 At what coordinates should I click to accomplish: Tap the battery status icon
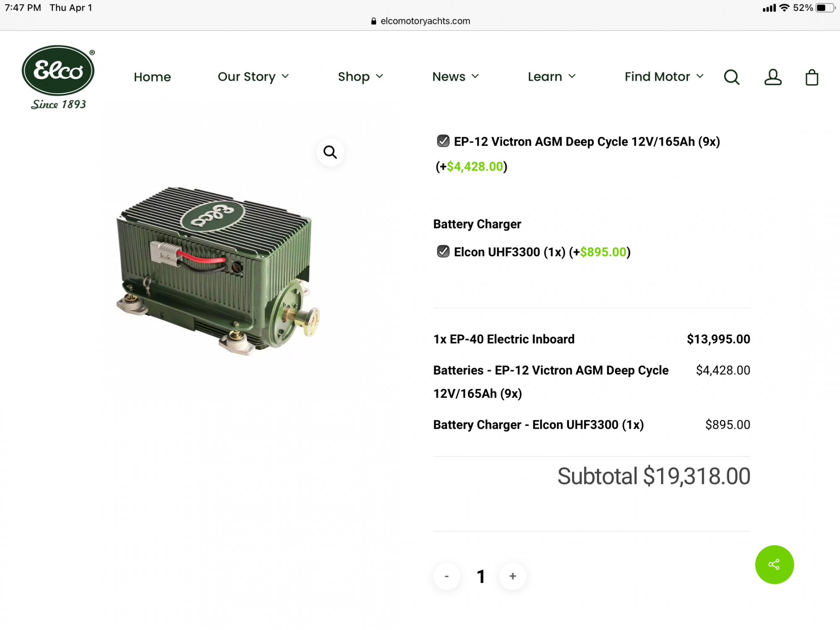825,8
